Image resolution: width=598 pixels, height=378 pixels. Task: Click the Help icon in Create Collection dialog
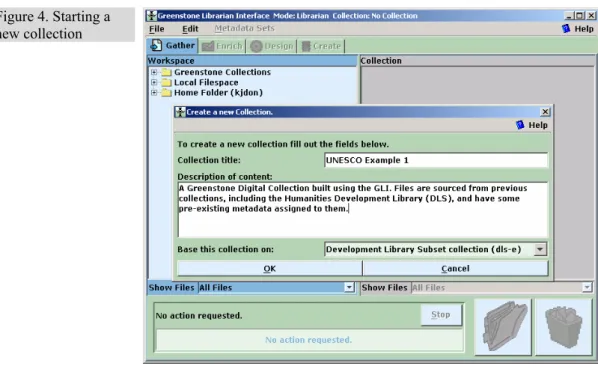[x=520, y=125]
